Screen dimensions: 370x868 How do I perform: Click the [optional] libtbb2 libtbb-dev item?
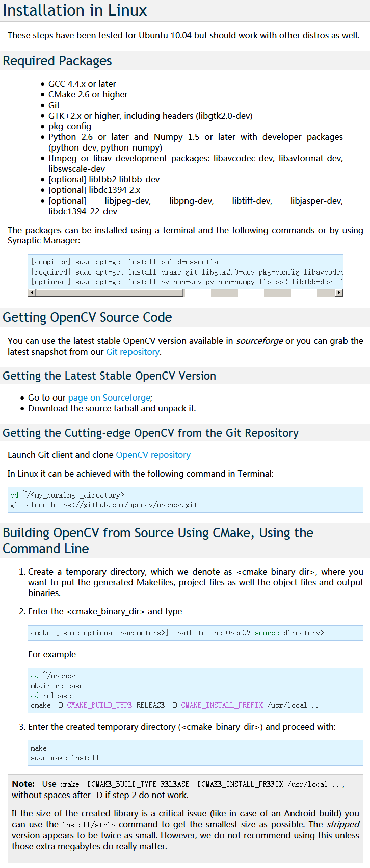point(104,179)
